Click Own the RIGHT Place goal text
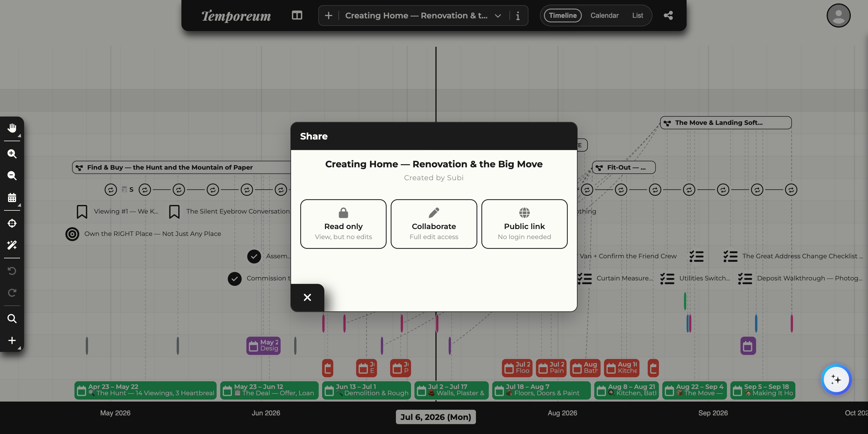 click(153, 234)
